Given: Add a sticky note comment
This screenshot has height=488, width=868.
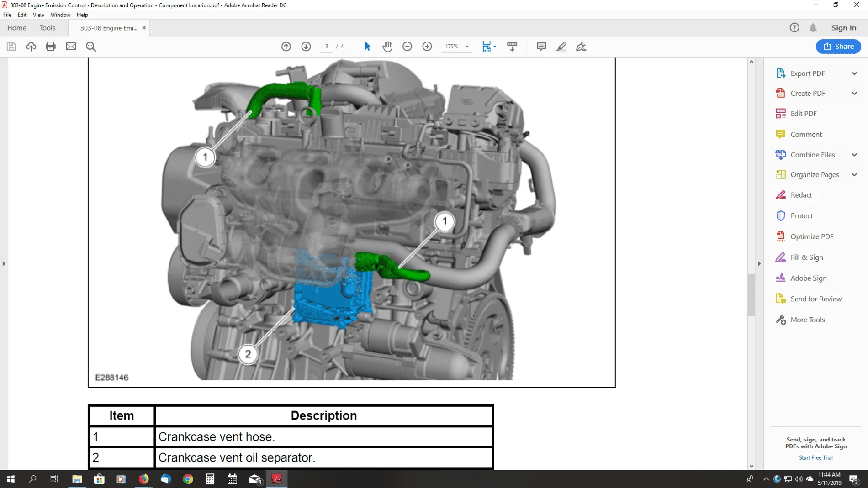Looking at the screenshot, I should [541, 47].
